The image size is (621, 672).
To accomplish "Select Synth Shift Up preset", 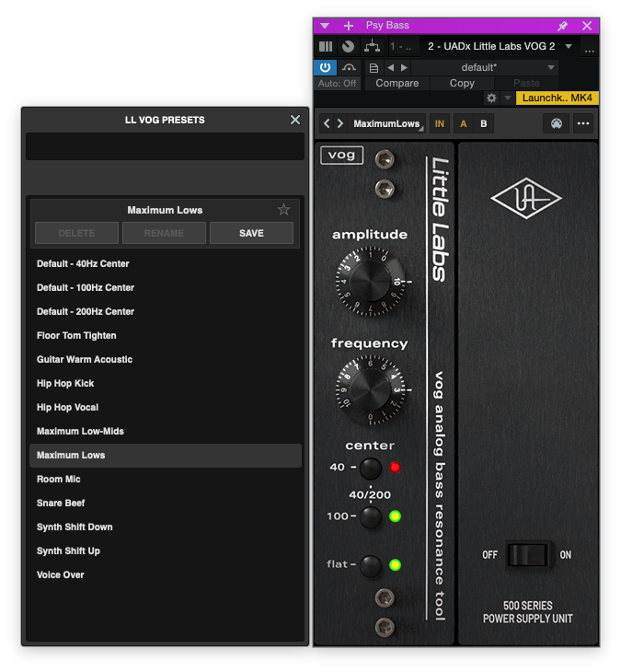I will pyautogui.click(x=166, y=551).
